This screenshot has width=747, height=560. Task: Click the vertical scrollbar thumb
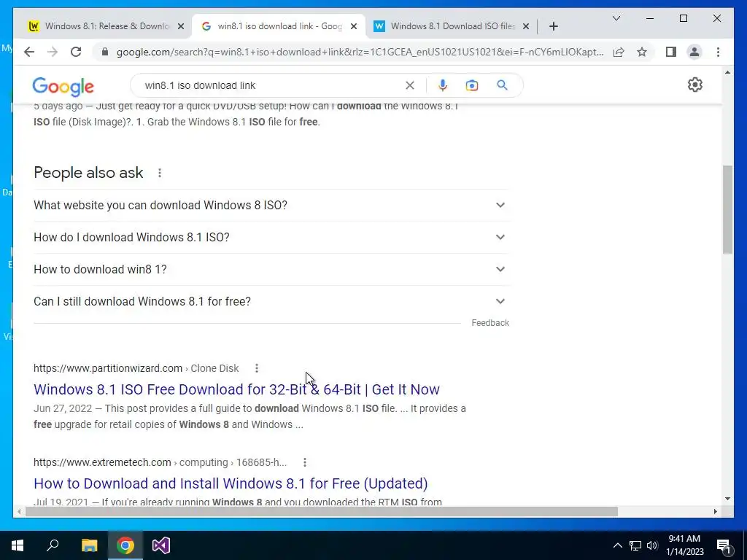pos(727,209)
